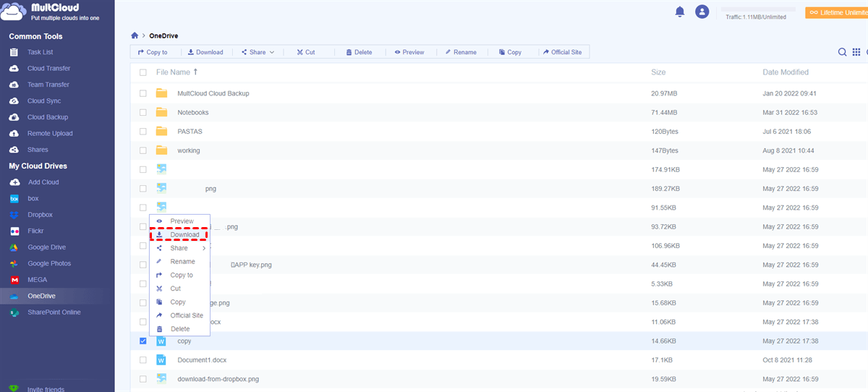The image size is (868, 392).
Task: Open Shares in the sidebar
Action: click(x=38, y=150)
